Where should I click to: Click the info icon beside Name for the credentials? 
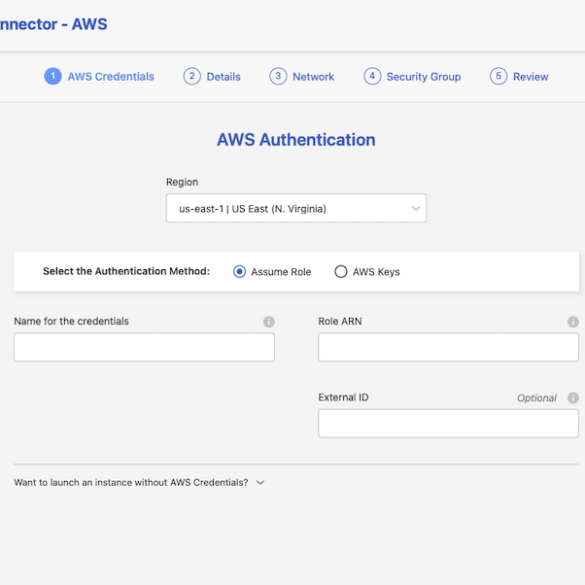click(269, 322)
